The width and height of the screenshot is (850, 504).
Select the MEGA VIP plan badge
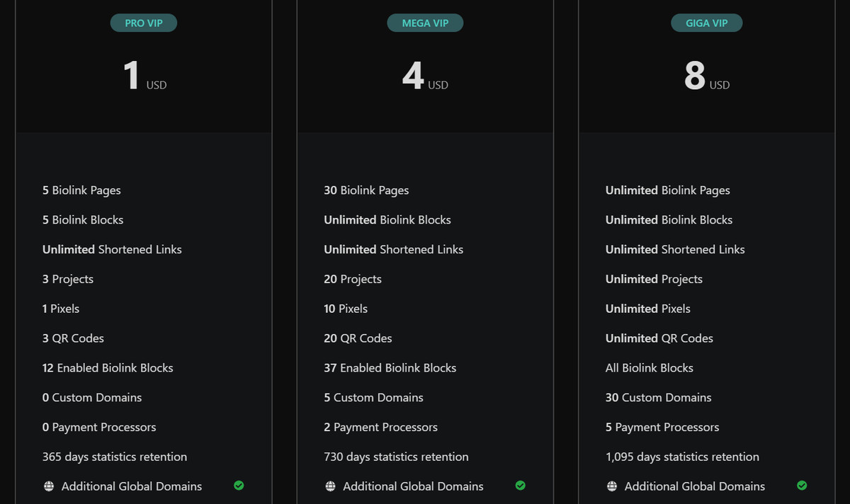point(425,23)
